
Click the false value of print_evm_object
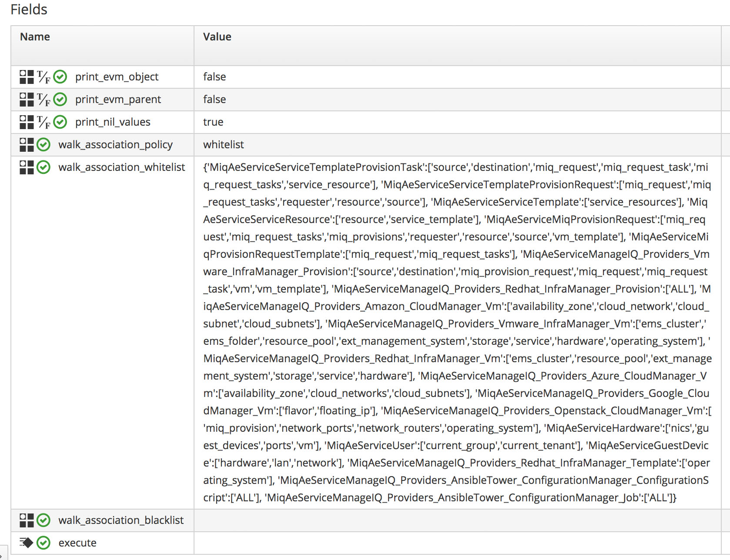tap(214, 77)
